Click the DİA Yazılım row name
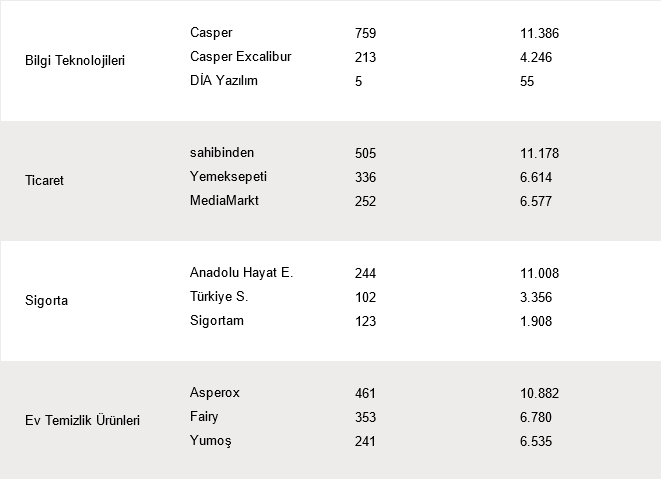 (x=224, y=81)
